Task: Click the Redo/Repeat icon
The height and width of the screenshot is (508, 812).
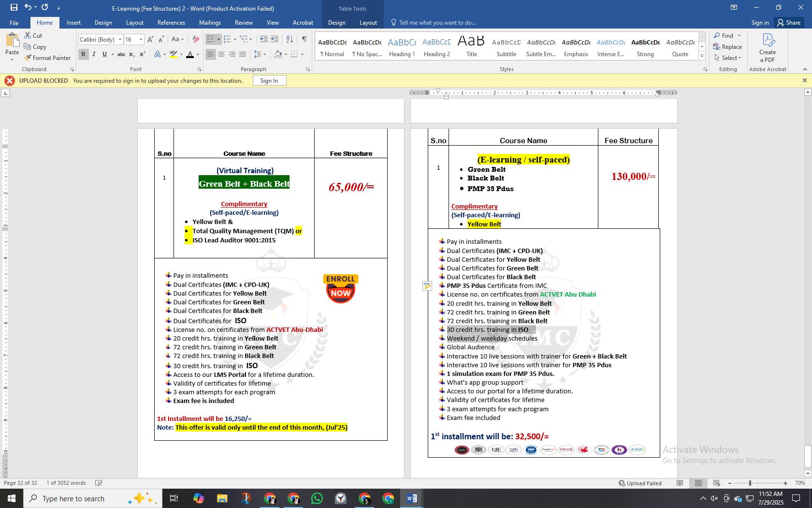Action: tap(45, 7)
